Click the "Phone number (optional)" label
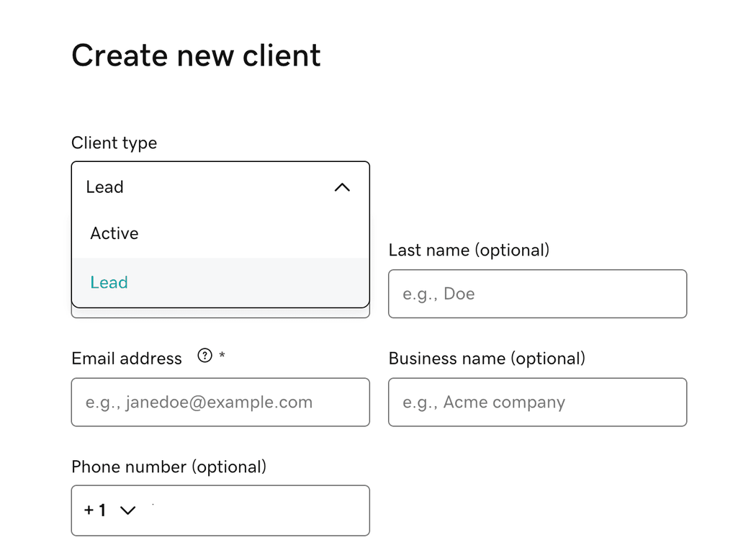 (x=169, y=467)
